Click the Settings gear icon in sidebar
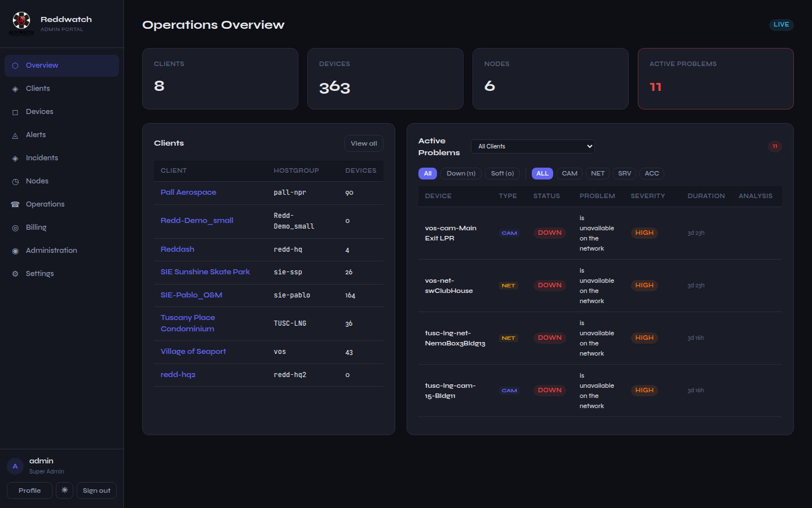This screenshot has height=508, width=812. [x=15, y=274]
